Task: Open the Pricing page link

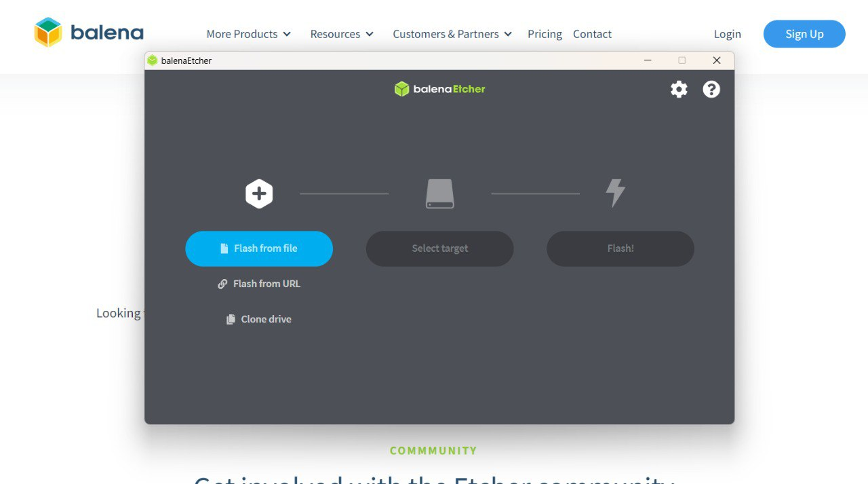Action: (x=545, y=34)
